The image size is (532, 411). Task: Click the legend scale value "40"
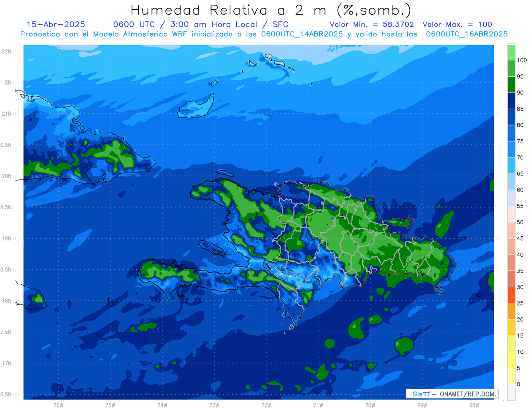[x=520, y=254]
